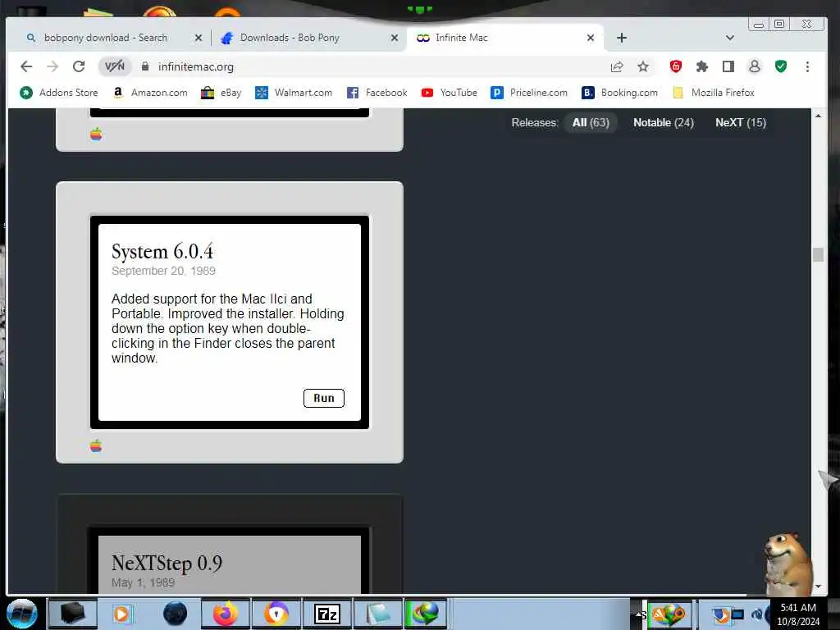Reload the infinitemac.org page
This screenshot has width=840, height=630.
pos(79,66)
